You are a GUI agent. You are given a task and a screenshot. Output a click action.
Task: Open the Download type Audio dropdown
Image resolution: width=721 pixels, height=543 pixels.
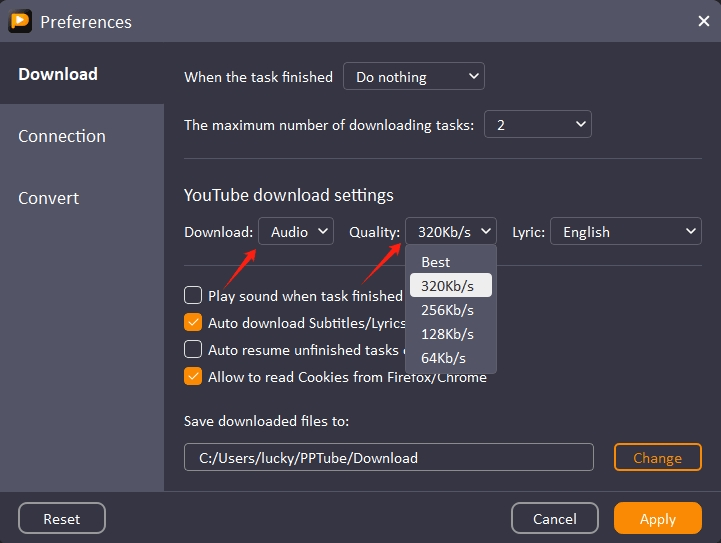[x=296, y=232]
